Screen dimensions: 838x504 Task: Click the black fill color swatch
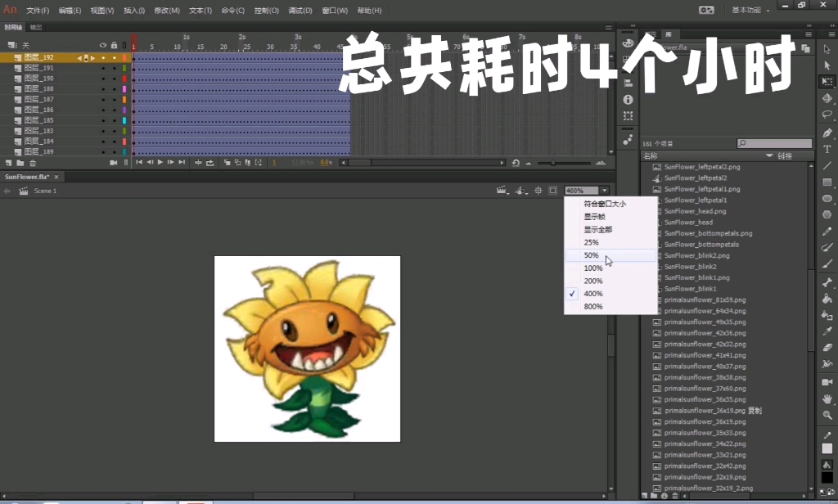(x=827, y=477)
